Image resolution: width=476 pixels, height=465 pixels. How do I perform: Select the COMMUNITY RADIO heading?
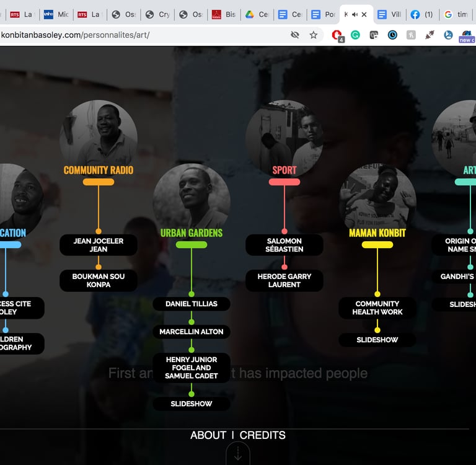tap(99, 170)
